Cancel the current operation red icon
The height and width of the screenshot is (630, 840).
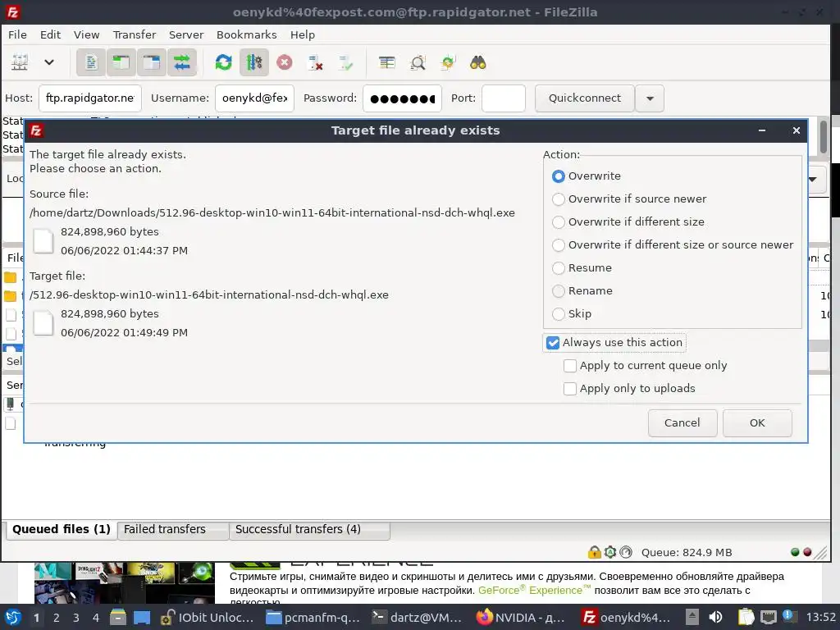click(x=285, y=62)
